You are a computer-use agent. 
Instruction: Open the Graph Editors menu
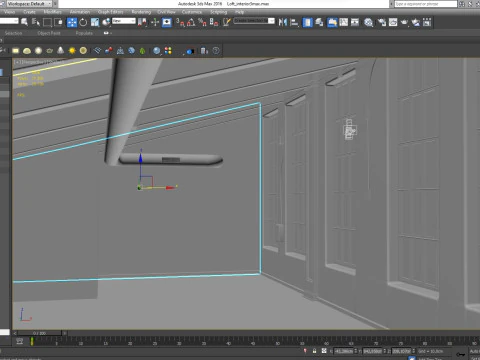coord(111,12)
